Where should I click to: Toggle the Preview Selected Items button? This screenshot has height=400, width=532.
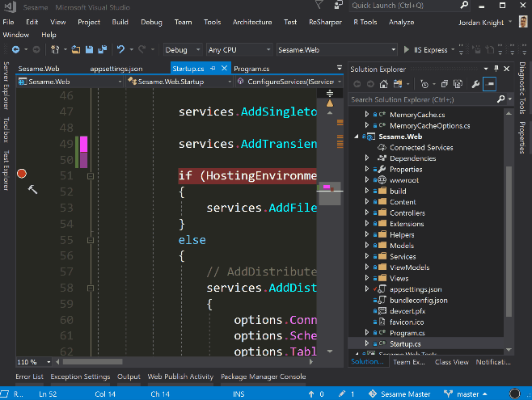[490, 83]
